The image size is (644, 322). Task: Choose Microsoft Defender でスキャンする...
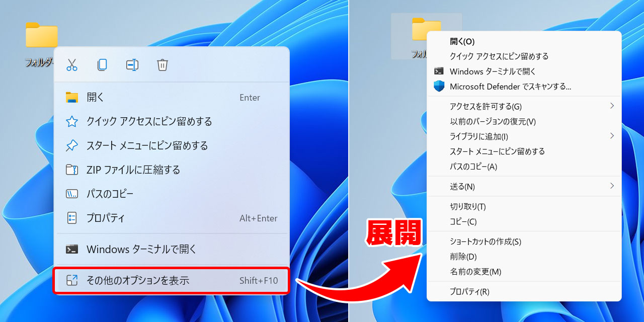coord(524,87)
